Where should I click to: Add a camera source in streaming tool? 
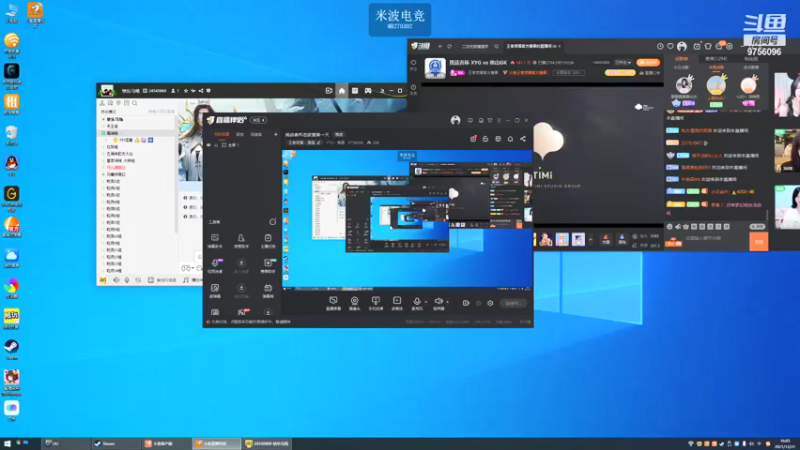click(355, 301)
